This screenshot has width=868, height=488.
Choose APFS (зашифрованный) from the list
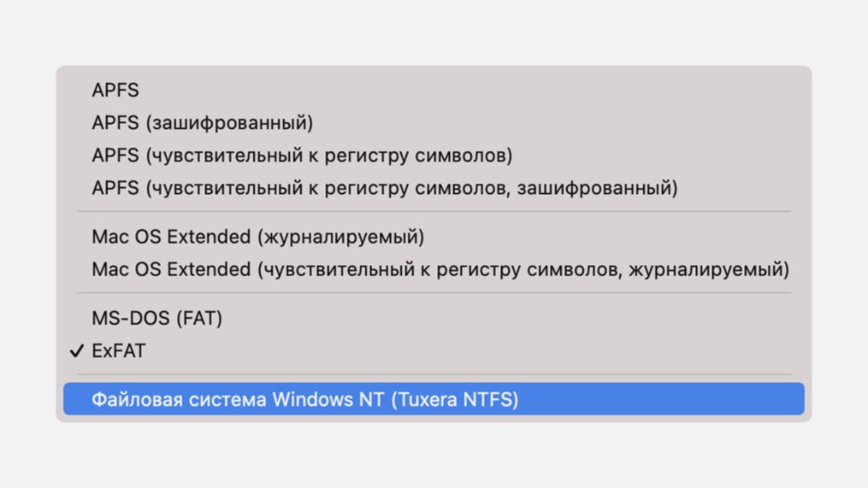pos(203,123)
